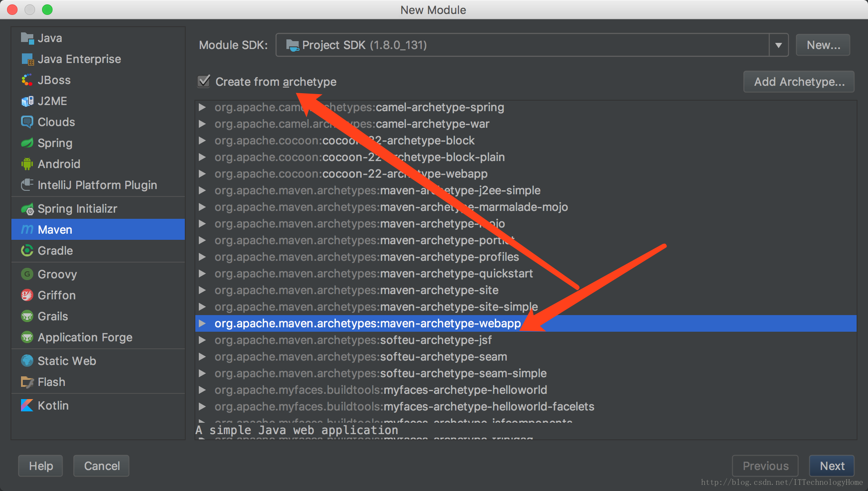This screenshot has height=491, width=868.
Task: Pick Static Web from the list
Action: pos(98,361)
